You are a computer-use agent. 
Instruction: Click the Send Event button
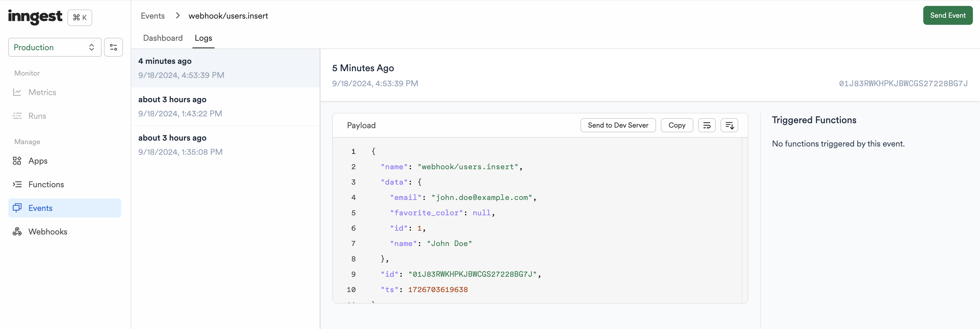pyautogui.click(x=947, y=16)
